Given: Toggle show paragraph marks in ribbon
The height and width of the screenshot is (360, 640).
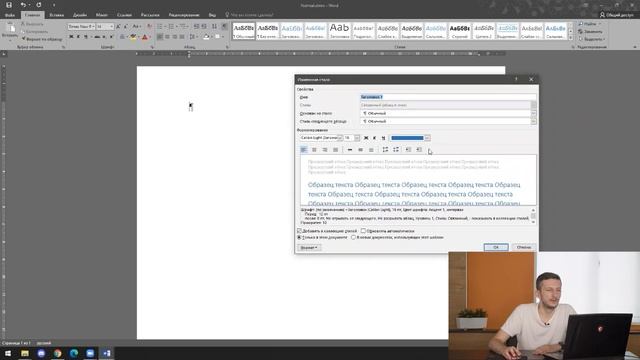Looking at the screenshot, I should pyautogui.click(x=224, y=27).
